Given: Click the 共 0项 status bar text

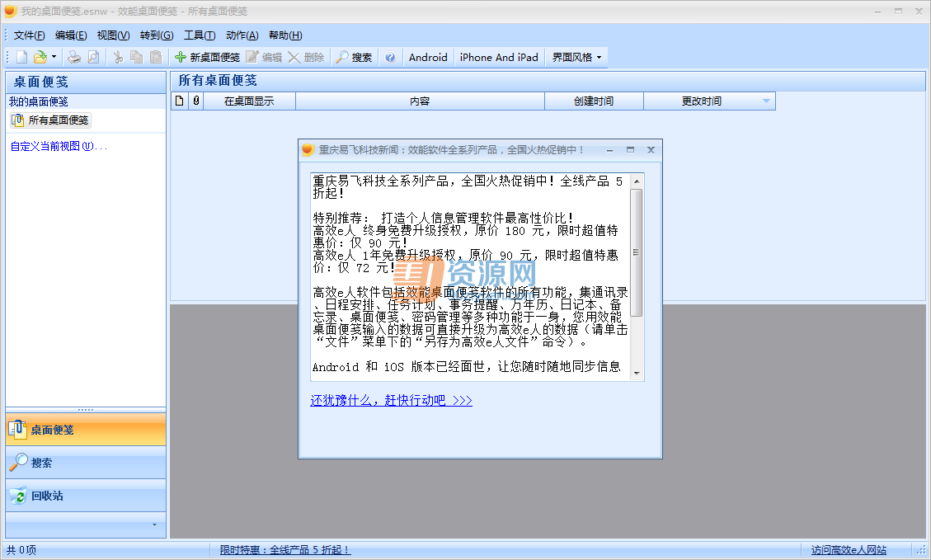Looking at the screenshot, I should coord(21,550).
